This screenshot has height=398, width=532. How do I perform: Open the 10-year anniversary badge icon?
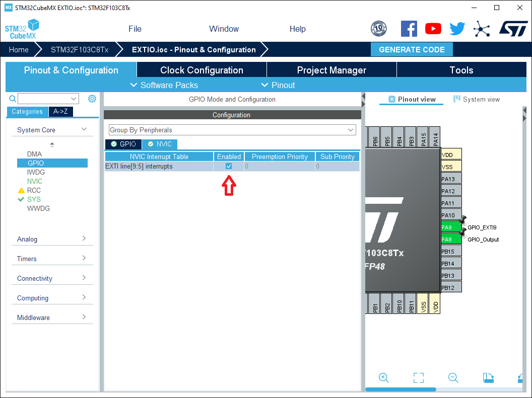[x=379, y=29]
